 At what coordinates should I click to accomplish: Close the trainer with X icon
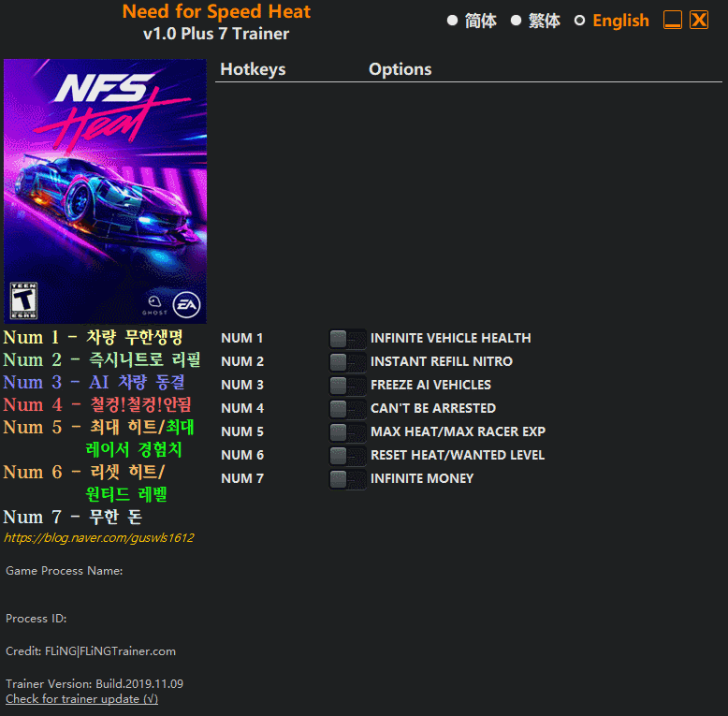point(699,20)
